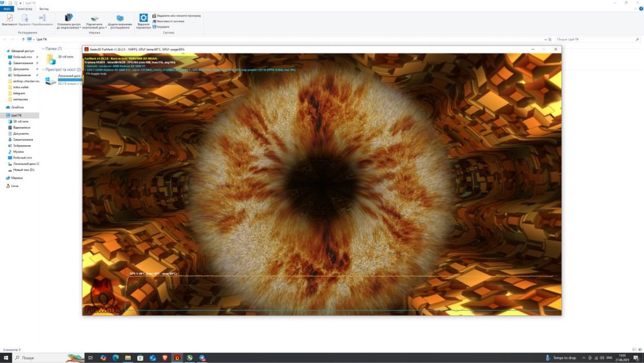Image resolution: width=644 pixels, height=363 pixels.
Task: Click the Відкрити ribbon icon in Explorer
Action: (24, 20)
